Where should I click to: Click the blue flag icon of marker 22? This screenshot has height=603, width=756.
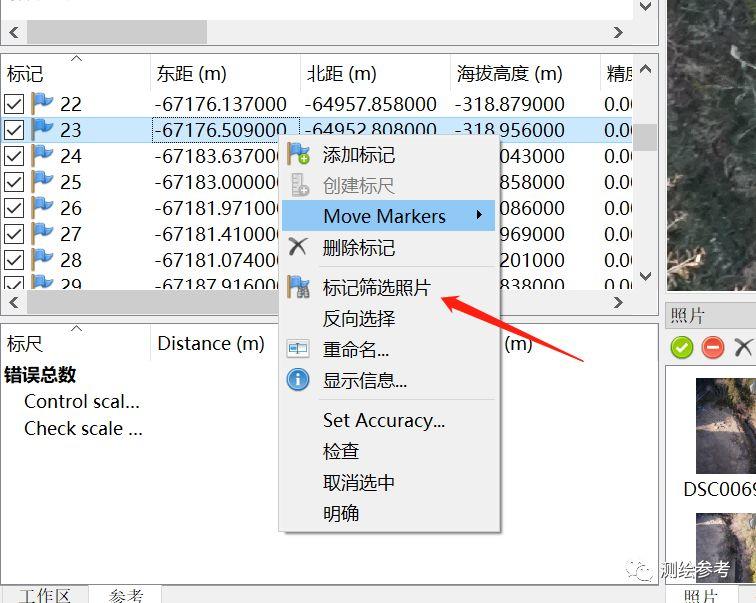point(42,103)
